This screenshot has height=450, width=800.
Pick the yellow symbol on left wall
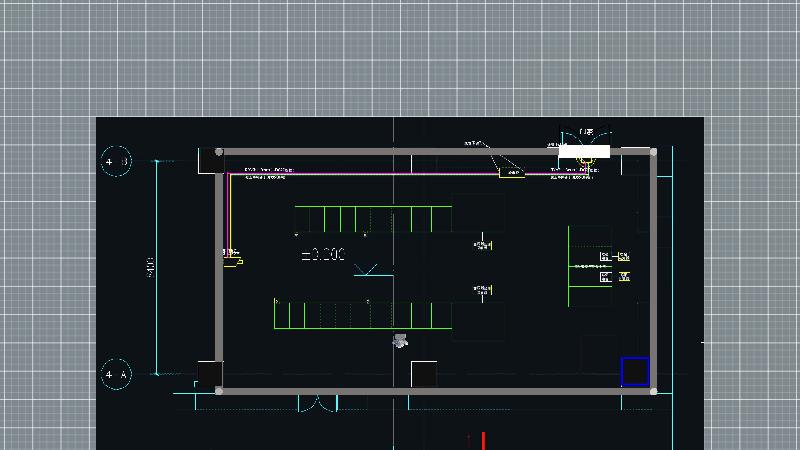pos(238,260)
